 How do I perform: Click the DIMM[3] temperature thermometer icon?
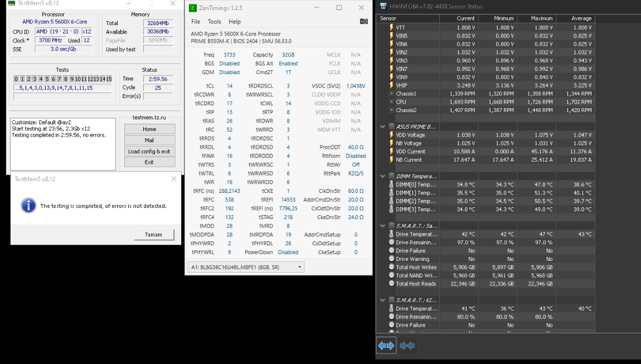[391, 209]
